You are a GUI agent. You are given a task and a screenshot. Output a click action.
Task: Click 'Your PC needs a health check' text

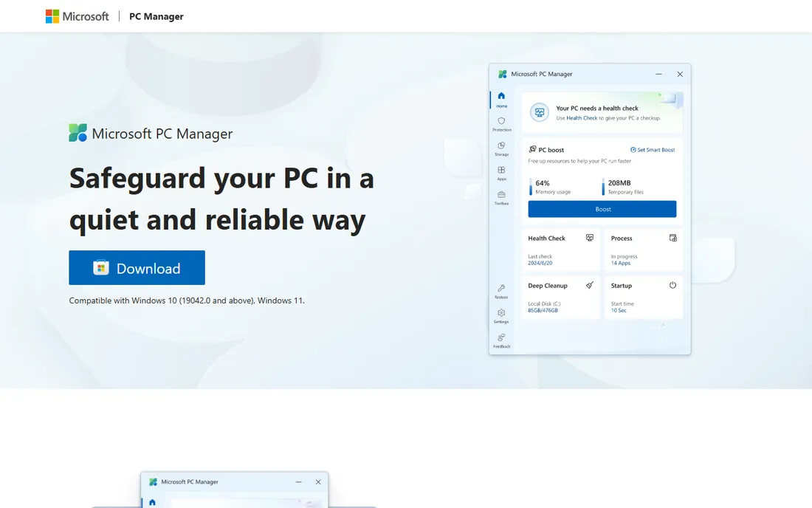point(597,109)
